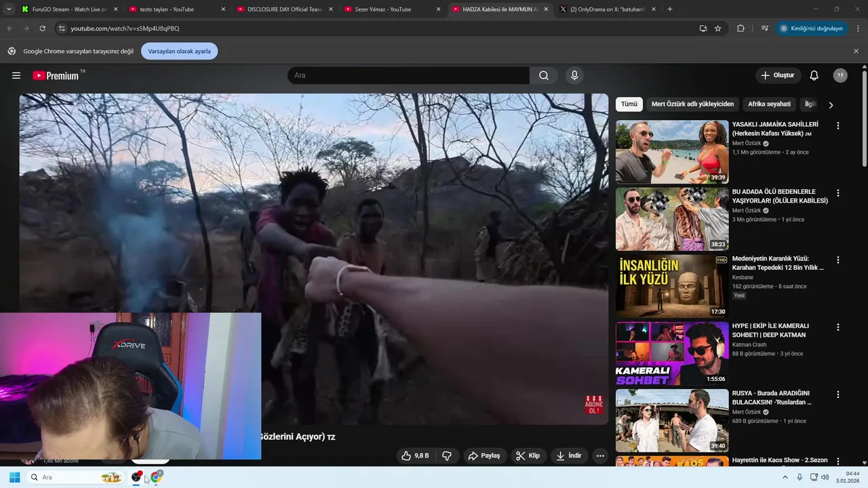Open OBS app icon on taskbar

tap(136, 477)
